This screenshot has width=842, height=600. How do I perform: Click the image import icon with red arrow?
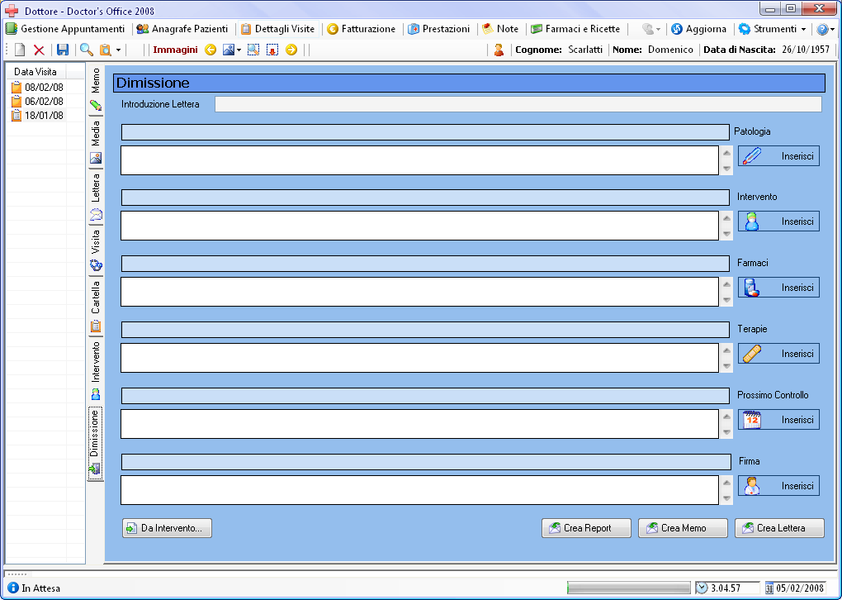point(272,50)
